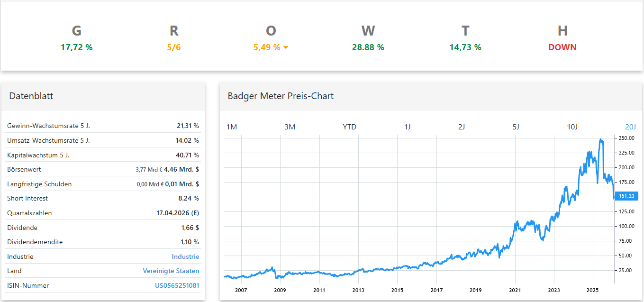The width and height of the screenshot is (644, 302).
Task: Select the W score showing 28.88 %
Action: [368, 38]
